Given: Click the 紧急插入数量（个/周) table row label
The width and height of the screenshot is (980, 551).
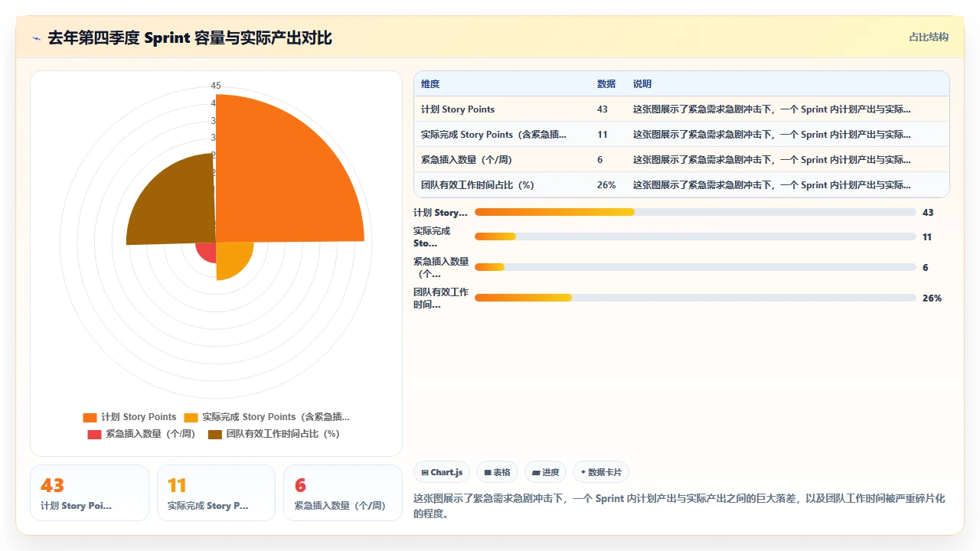Looking at the screenshot, I should coord(466,160).
